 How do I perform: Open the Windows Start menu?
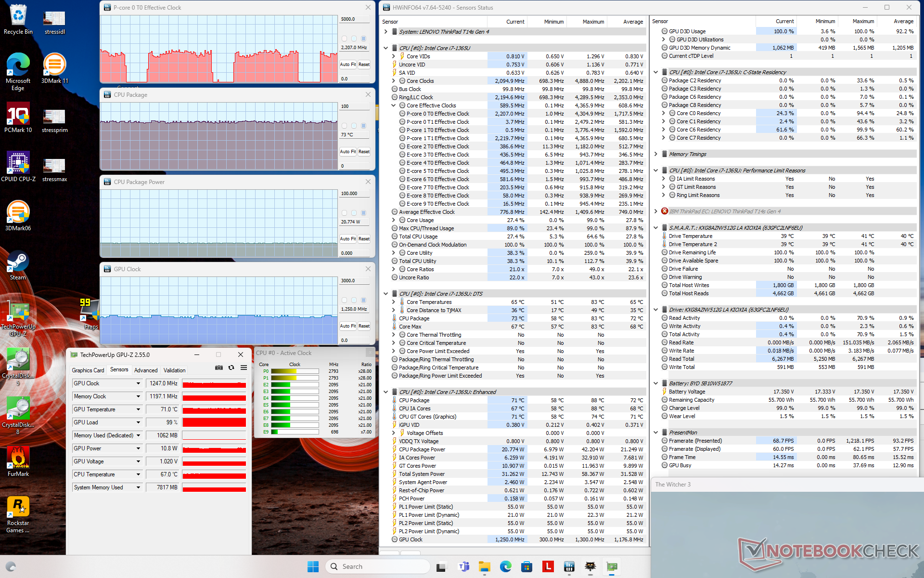[x=313, y=566]
